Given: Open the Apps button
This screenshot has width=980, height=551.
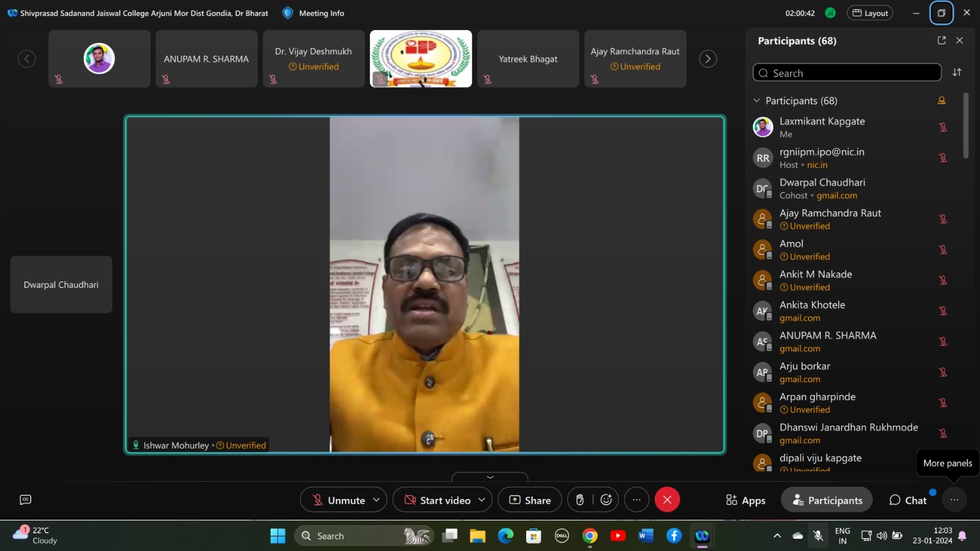Looking at the screenshot, I should click(745, 500).
